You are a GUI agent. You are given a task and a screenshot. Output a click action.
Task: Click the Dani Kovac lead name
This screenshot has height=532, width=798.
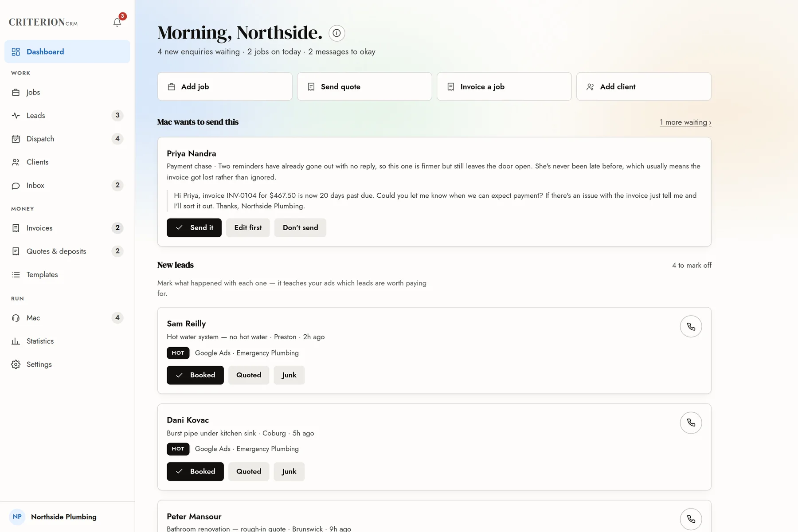coord(188,420)
